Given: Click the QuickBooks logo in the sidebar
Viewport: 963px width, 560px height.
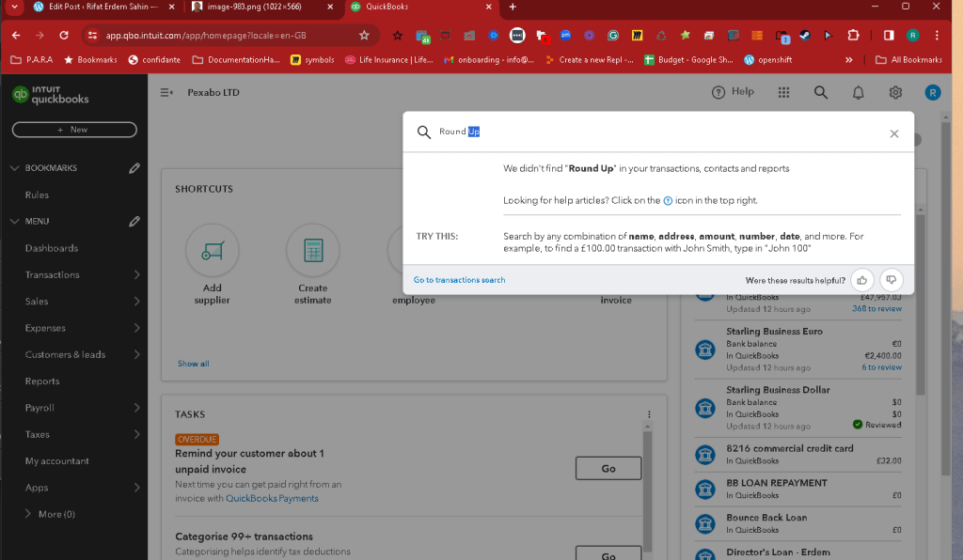Looking at the screenshot, I should click(51, 95).
